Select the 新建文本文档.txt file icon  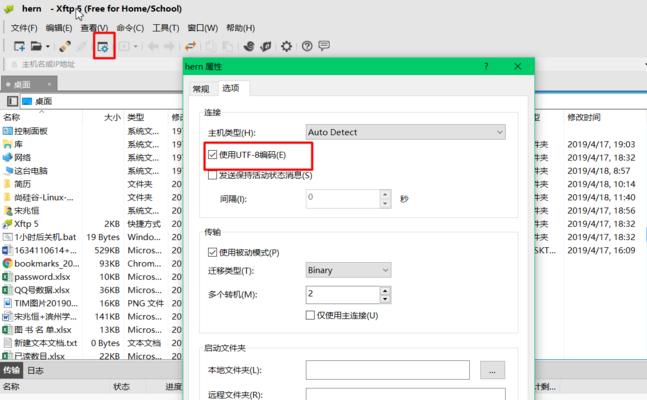(7, 343)
